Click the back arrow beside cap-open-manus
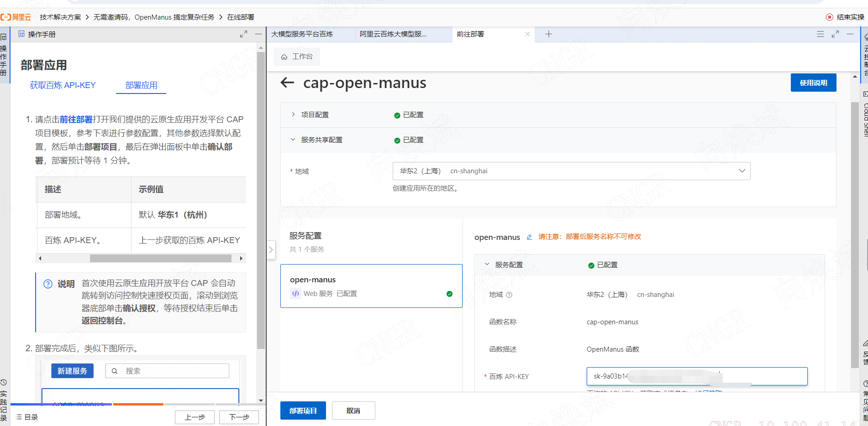Screen dimensions: 868x426 click(287, 83)
